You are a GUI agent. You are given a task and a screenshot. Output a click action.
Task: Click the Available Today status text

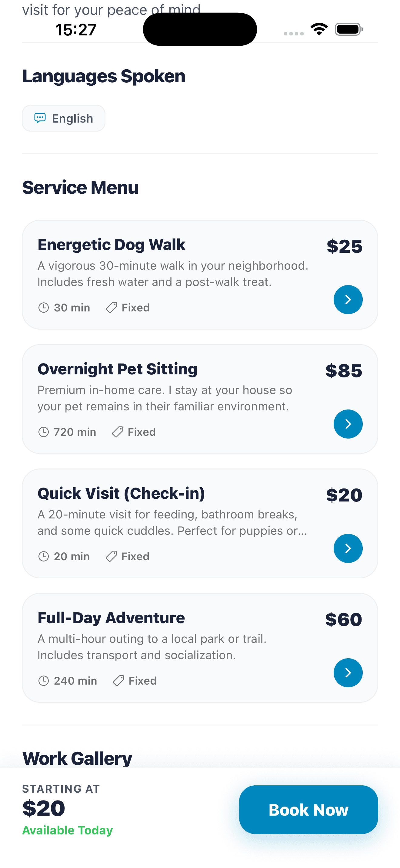click(x=68, y=830)
